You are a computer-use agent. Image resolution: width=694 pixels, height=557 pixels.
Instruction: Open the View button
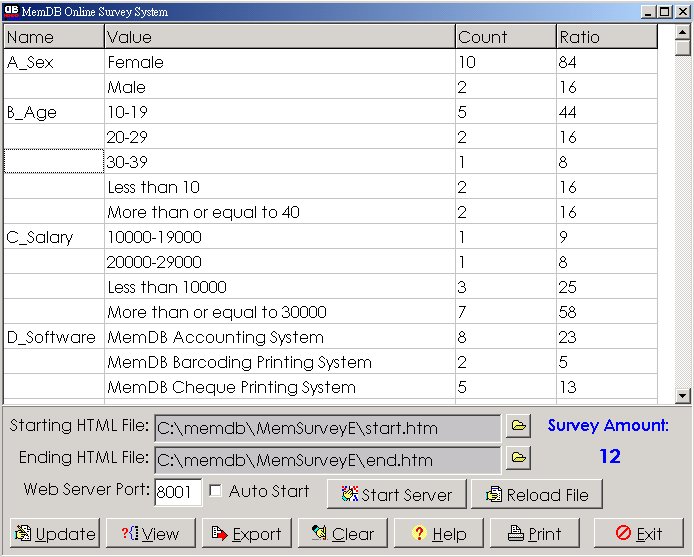point(150,534)
